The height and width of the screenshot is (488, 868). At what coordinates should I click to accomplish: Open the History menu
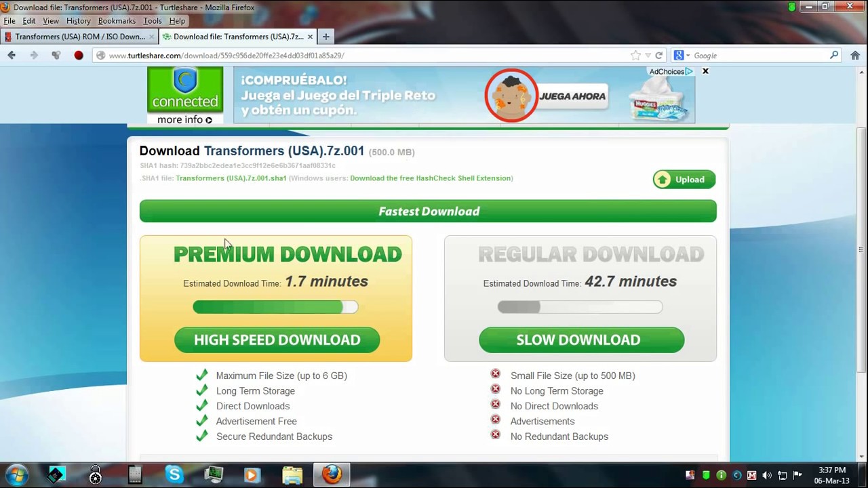point(79,21)
